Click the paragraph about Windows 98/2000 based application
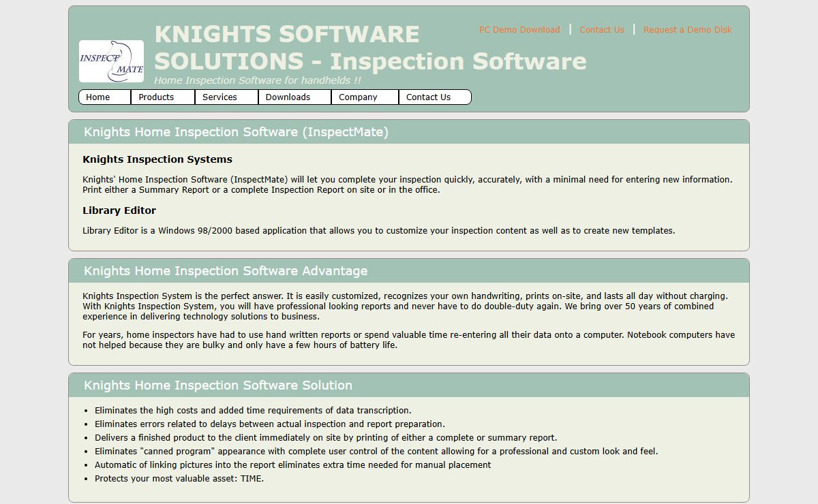Screen dimensions: 818x504 (379, 231)
